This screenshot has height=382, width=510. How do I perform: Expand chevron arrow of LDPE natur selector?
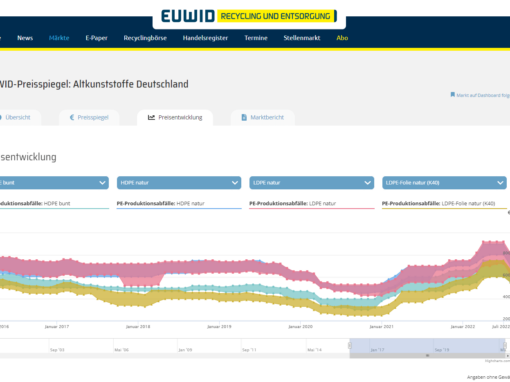click(x=368, y=183)
